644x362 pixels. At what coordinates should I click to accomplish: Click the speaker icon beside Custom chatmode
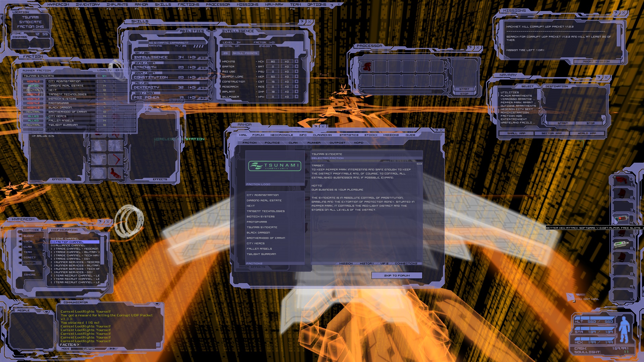pyautogui.click(x=20, y=263)
